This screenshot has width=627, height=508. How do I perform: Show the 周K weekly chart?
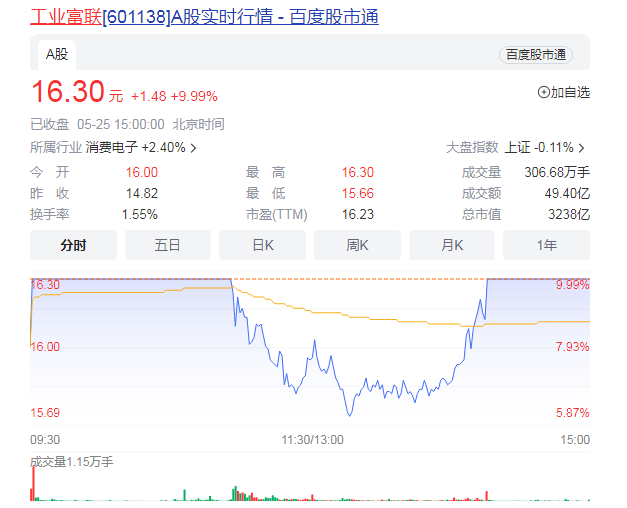click(357, 245)
